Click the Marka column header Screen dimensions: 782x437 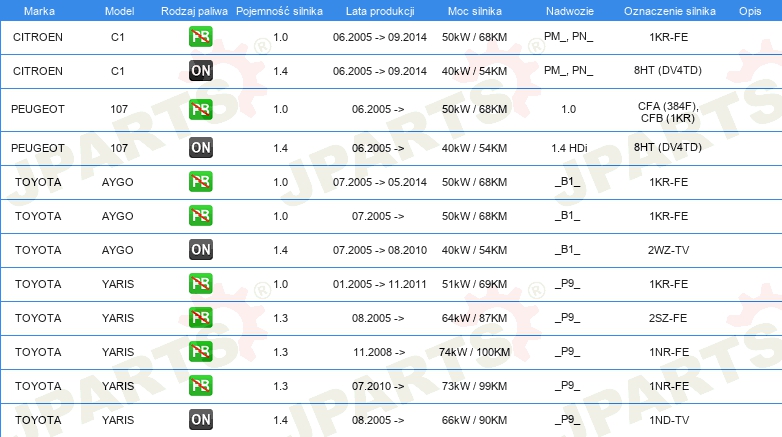(39, 11)
